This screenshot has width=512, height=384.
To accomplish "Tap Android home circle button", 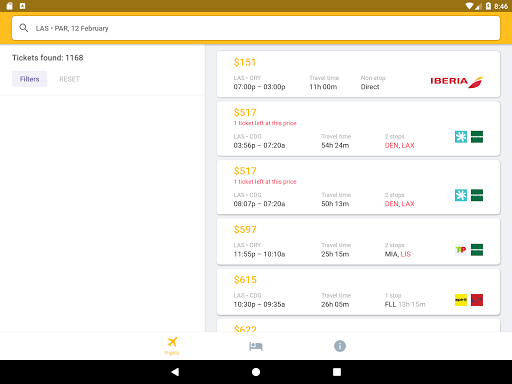I will (256, 372).
